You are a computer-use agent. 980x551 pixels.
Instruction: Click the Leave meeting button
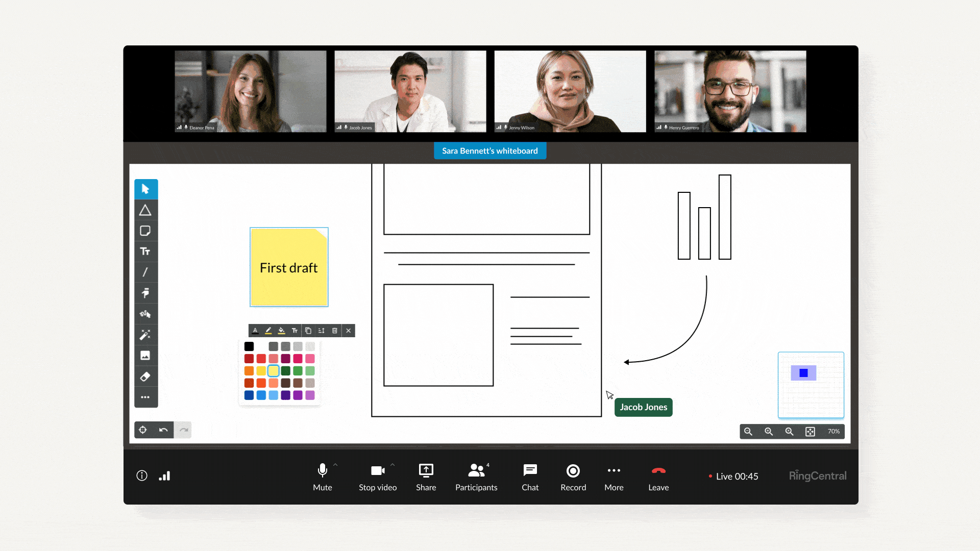658,475
